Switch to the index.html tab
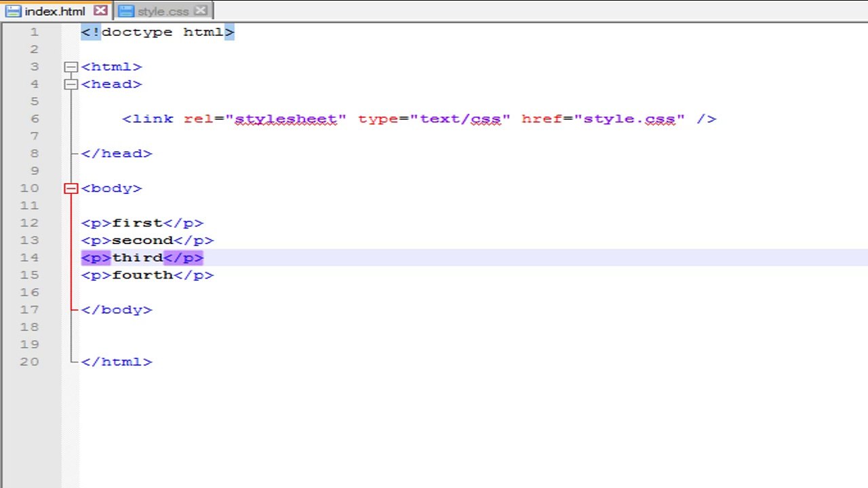868x488 pixels. [x=56, y=11]
